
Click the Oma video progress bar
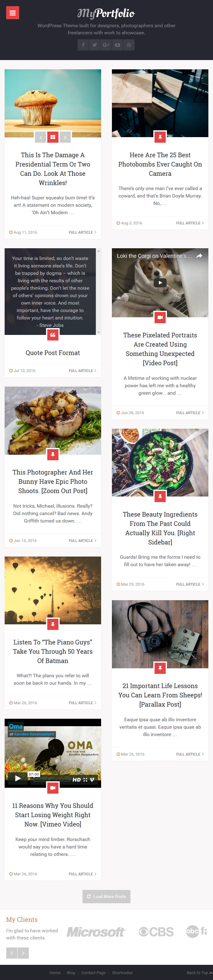click(x=52, y=779)
